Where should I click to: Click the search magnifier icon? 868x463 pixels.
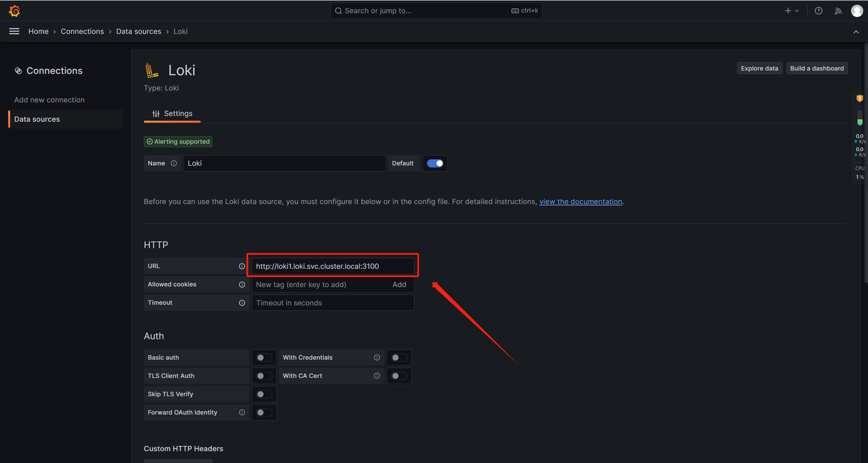coord(338,11)
